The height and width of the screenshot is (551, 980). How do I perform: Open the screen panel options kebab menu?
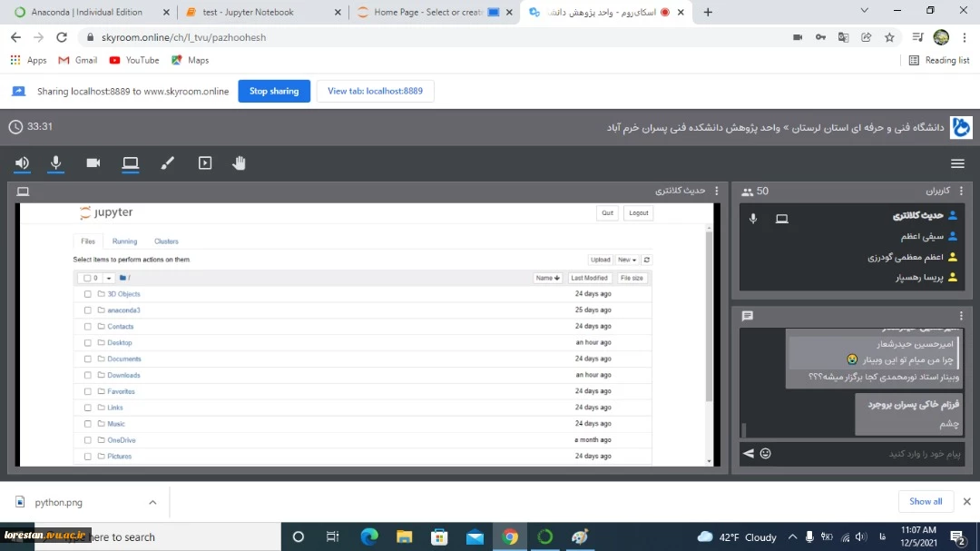pyautogui.click(x=717, y=191)
